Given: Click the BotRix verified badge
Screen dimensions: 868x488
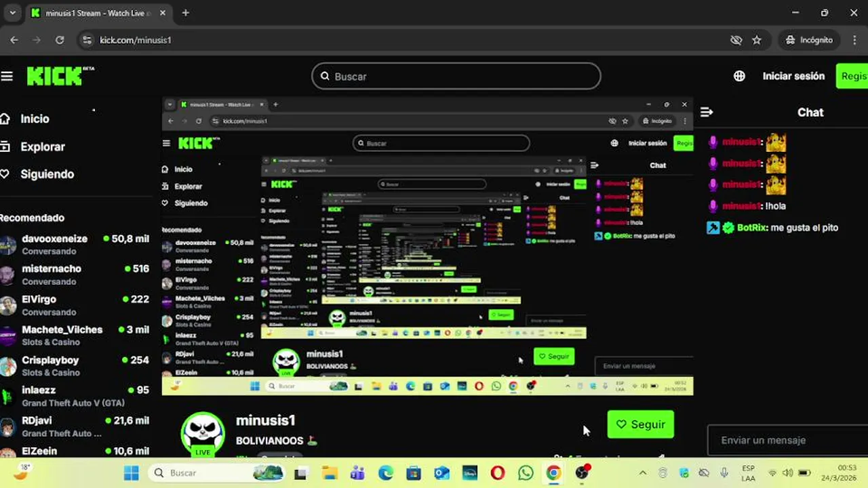Looking at the screenshot, I should 728,228.
